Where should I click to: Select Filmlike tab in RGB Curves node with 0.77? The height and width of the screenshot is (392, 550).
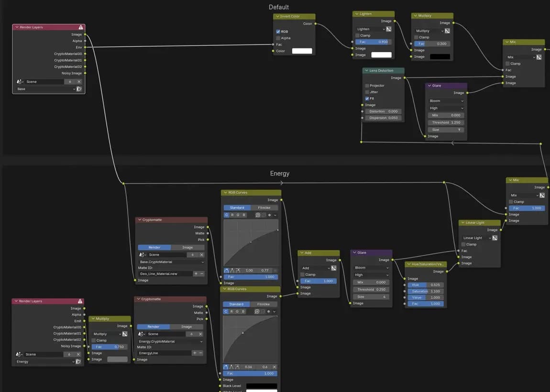coord(264,207)
